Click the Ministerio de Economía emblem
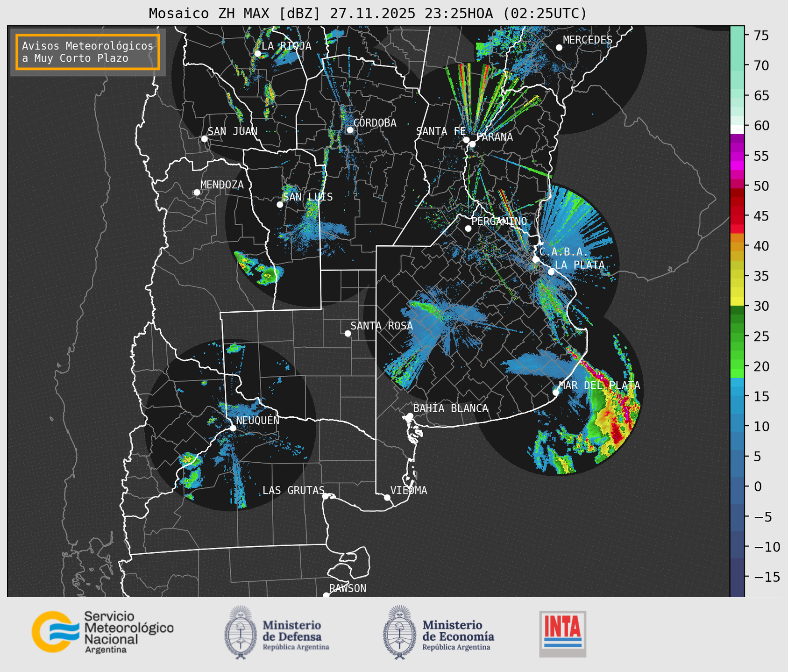The width and height of the screenshot is (788, 672). (399, 633)
